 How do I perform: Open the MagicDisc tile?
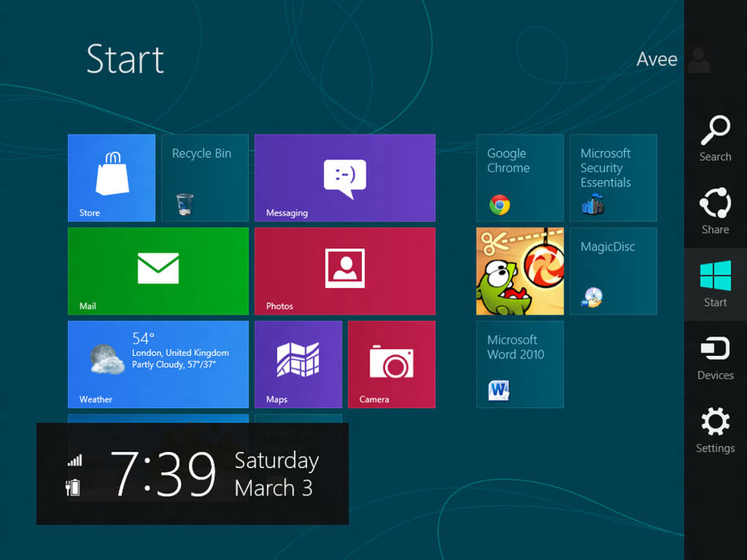click(613, 271)
